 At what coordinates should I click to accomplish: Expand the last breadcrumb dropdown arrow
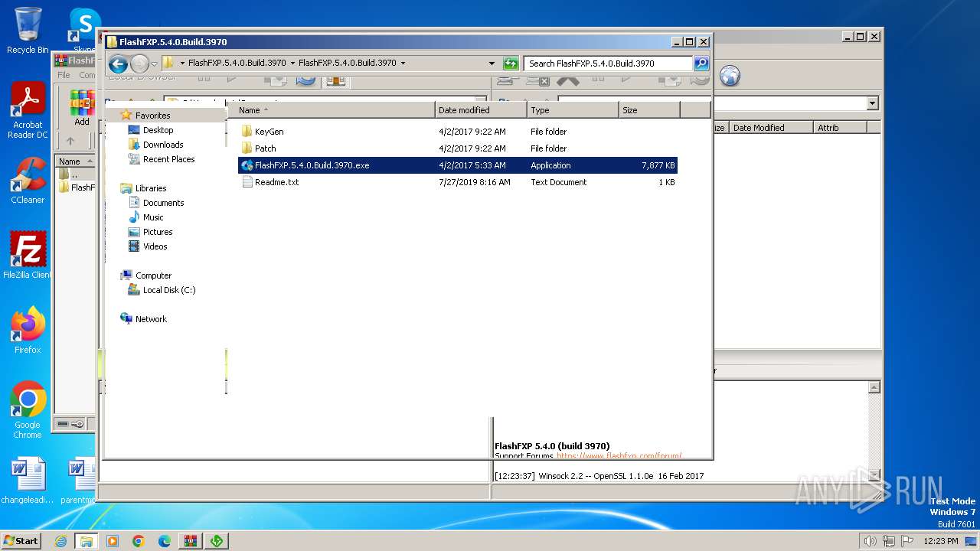click(403, 64)
